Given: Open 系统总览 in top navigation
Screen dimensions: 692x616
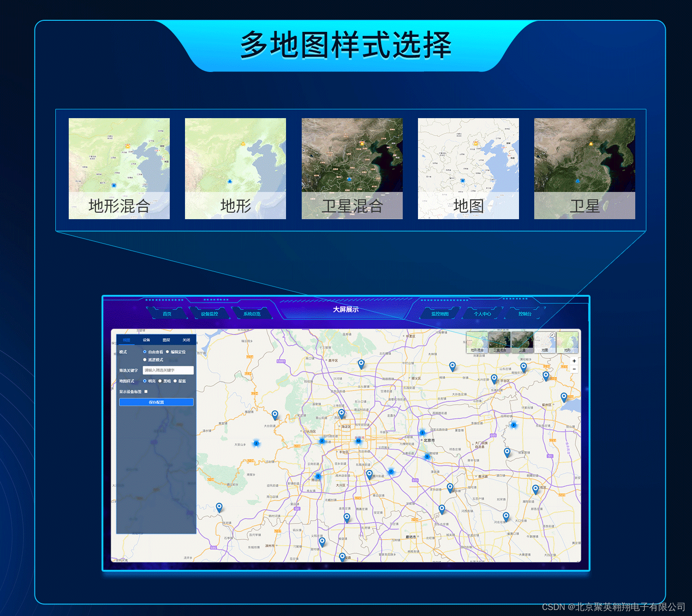Looking at the screenshot, I should (252, 314).
